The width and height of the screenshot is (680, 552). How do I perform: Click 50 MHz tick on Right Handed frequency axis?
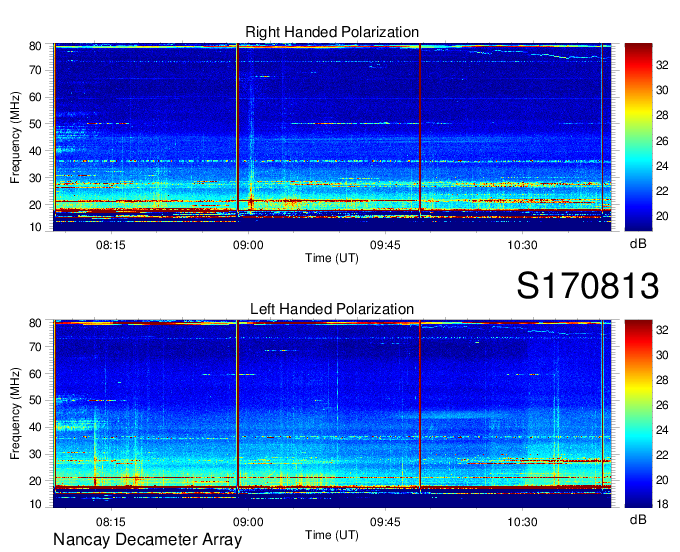(35, 124)
